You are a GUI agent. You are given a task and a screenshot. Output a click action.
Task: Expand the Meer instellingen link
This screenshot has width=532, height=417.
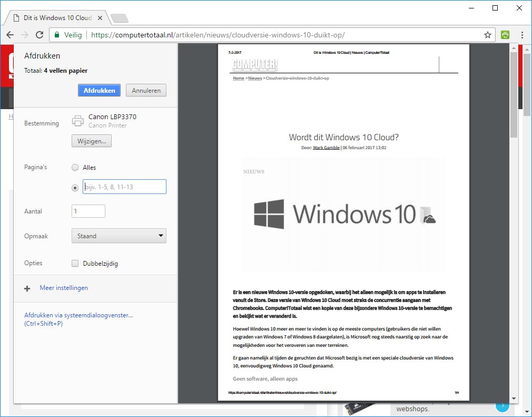point(64,288)
